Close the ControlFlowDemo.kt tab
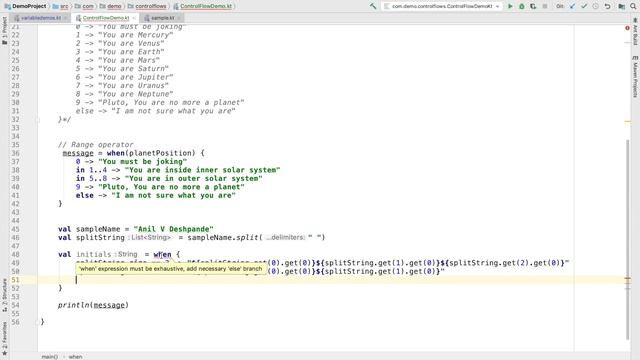 pyautogui.click(x=134, y=18)
